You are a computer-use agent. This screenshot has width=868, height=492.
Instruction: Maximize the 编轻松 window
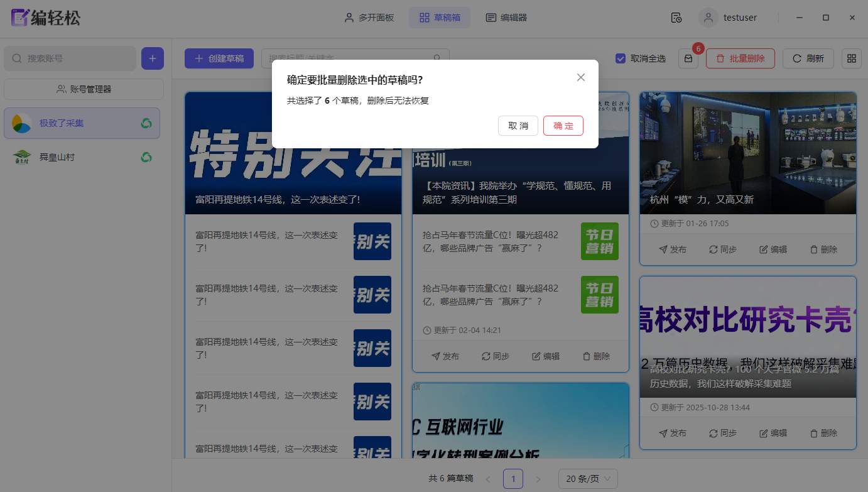point(826,18)
